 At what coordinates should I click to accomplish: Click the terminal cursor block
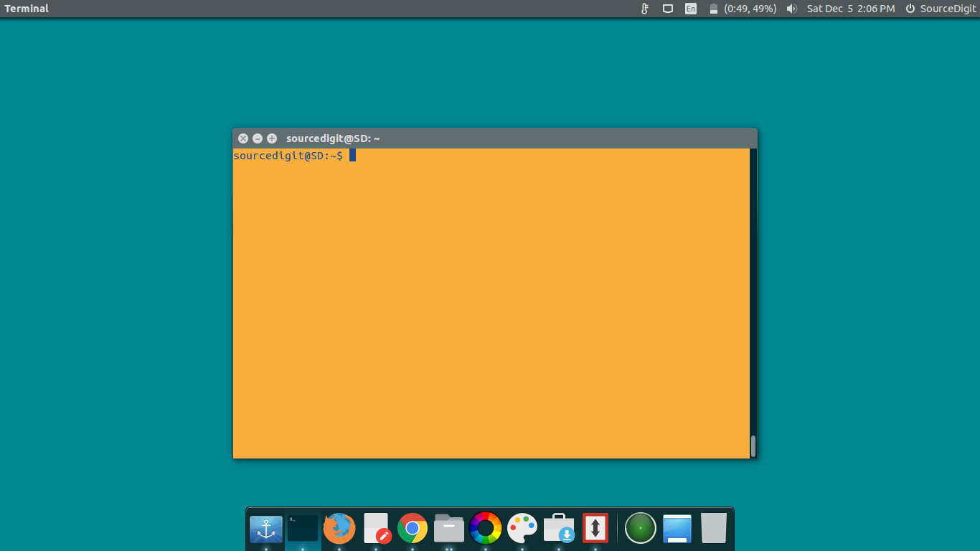click(x=352, y=155)
